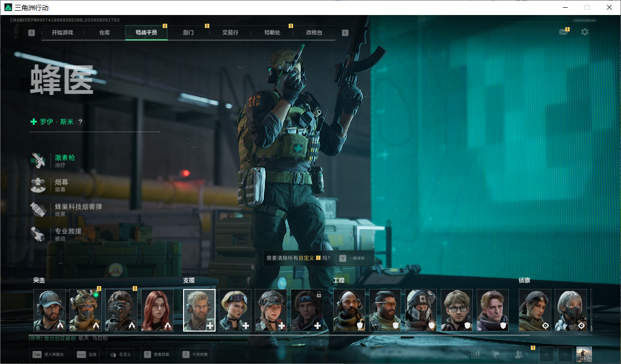Click the 侦察 class header
Image resolution: width=621 pixels, height=364 pixels.
[525, 280]
